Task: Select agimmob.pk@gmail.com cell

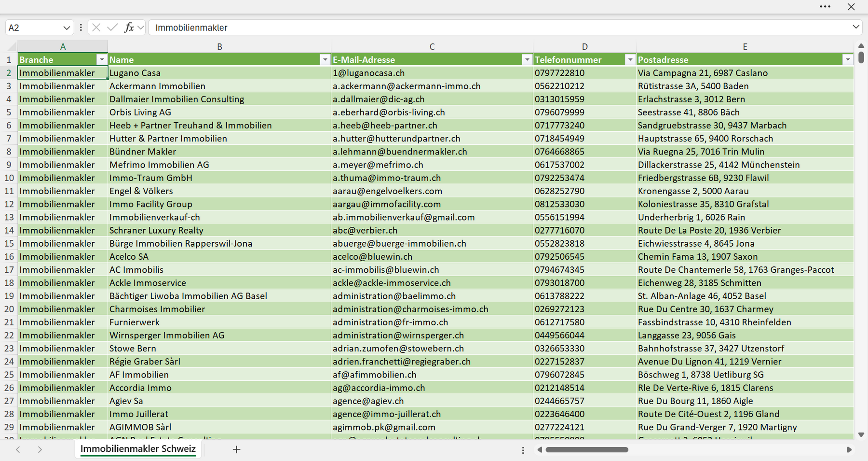Action: (x=432, y=427)
